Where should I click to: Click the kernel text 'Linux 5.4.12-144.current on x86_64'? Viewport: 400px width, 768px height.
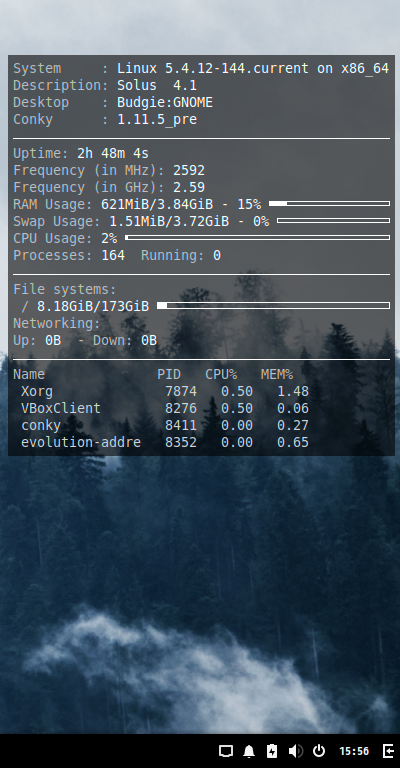253,69
